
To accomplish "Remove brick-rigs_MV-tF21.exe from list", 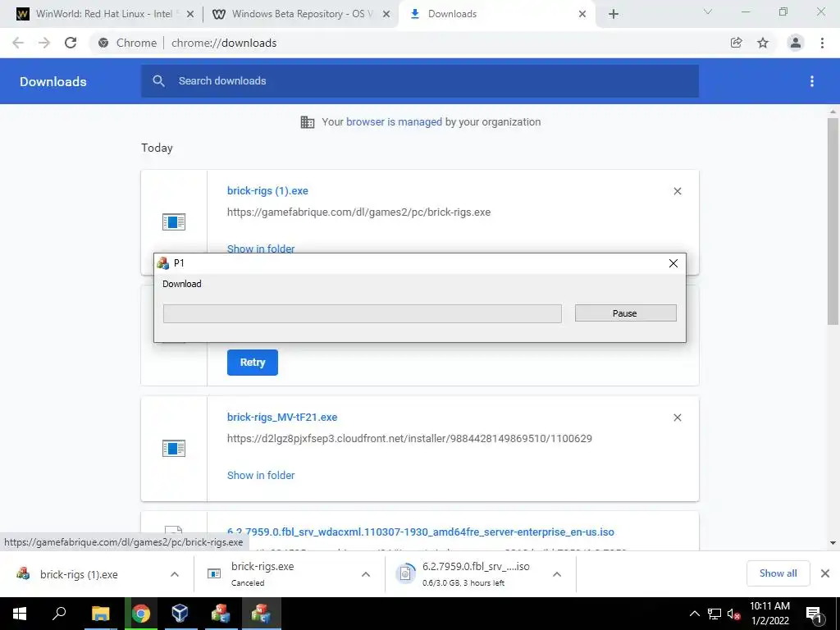I will pos(677,418).
